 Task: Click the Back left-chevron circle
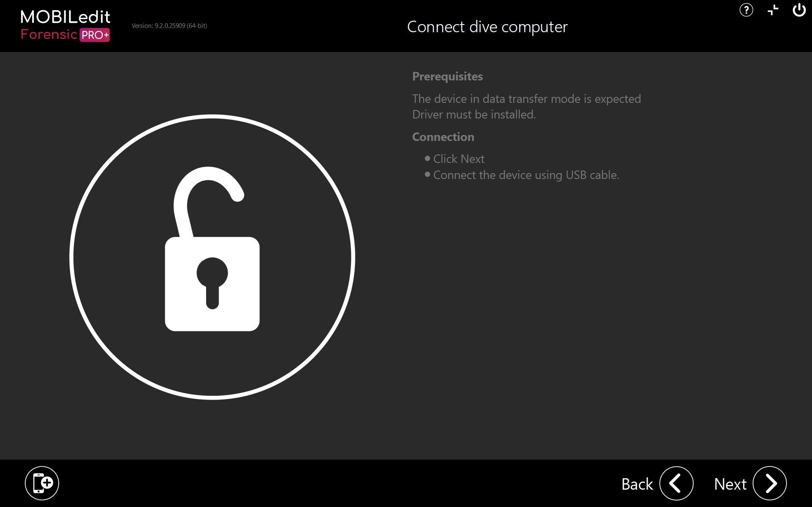tap(676, 483)
